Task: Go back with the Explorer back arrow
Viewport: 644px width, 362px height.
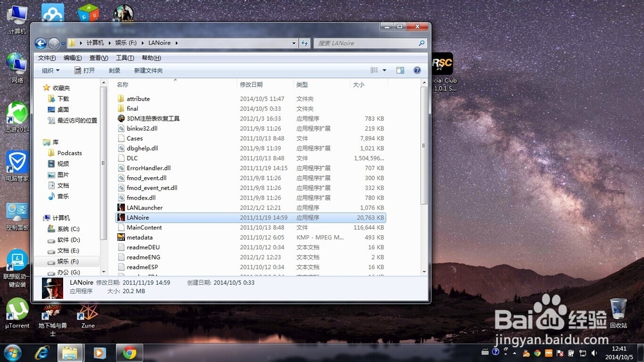Action: point(41,43)
